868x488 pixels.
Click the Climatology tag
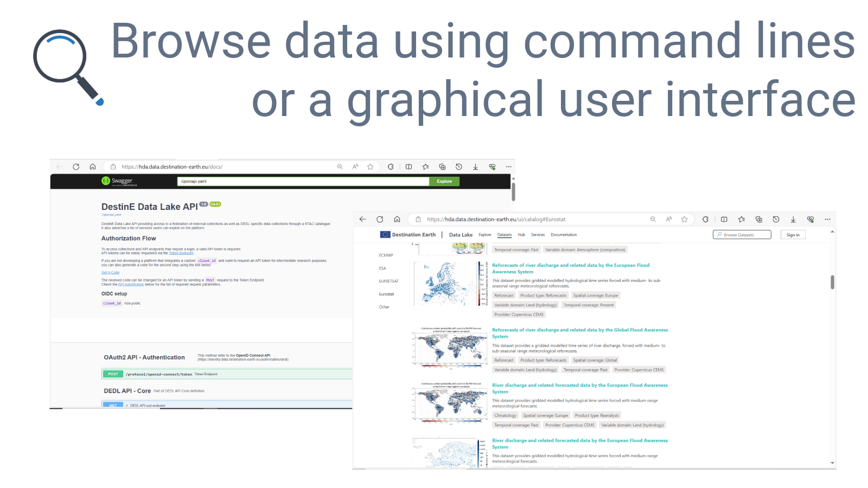[505, 415]
